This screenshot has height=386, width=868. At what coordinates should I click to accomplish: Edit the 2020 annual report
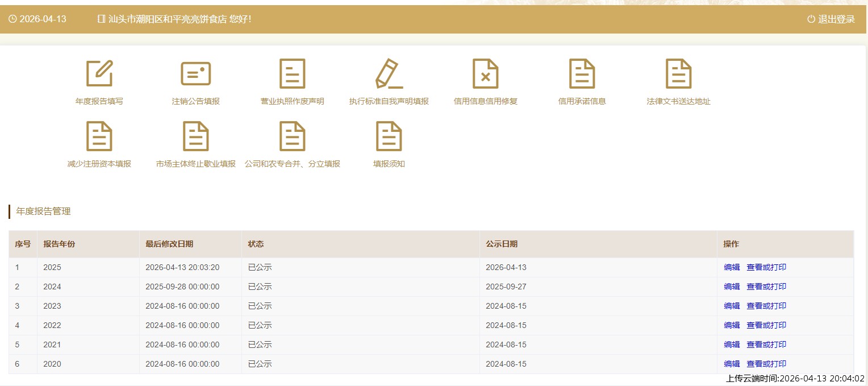pyautogui.click(x=732, y=364)
